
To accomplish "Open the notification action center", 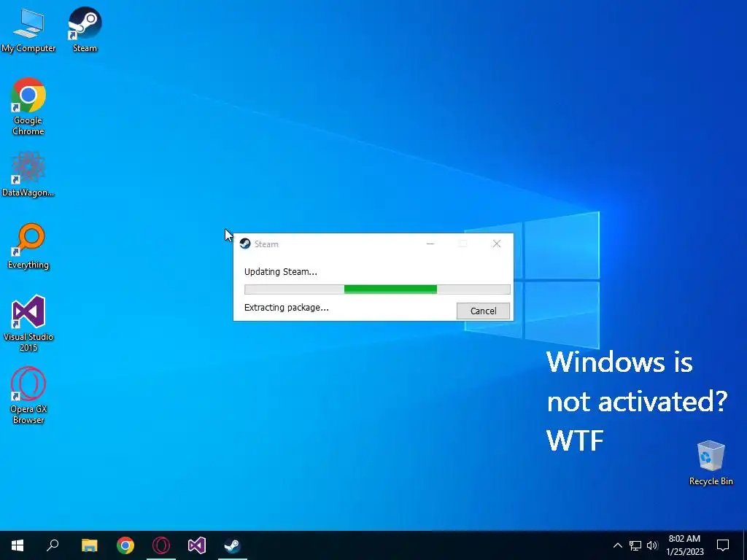I will click(723, 545).
